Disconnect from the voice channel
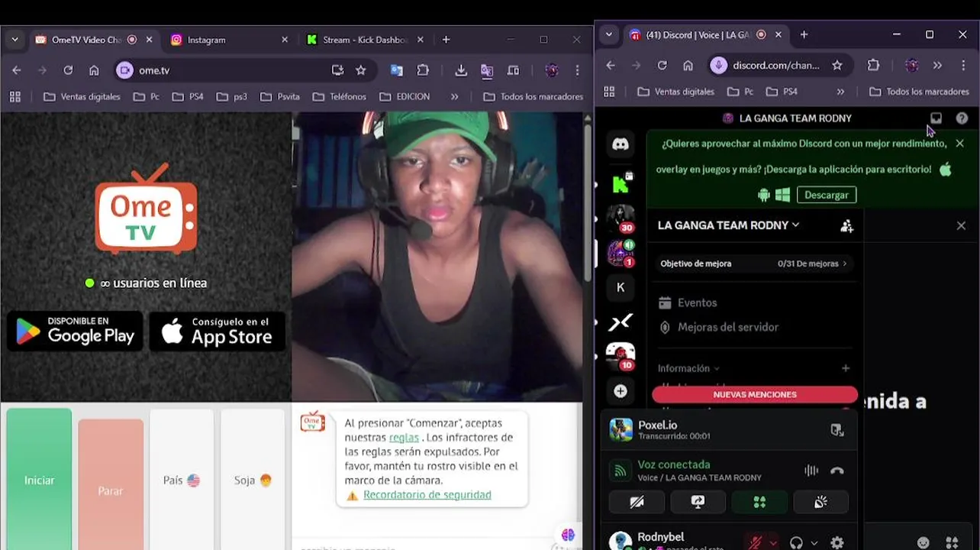The height and width of the screenshot is (550, 980). tap(837, 471)
